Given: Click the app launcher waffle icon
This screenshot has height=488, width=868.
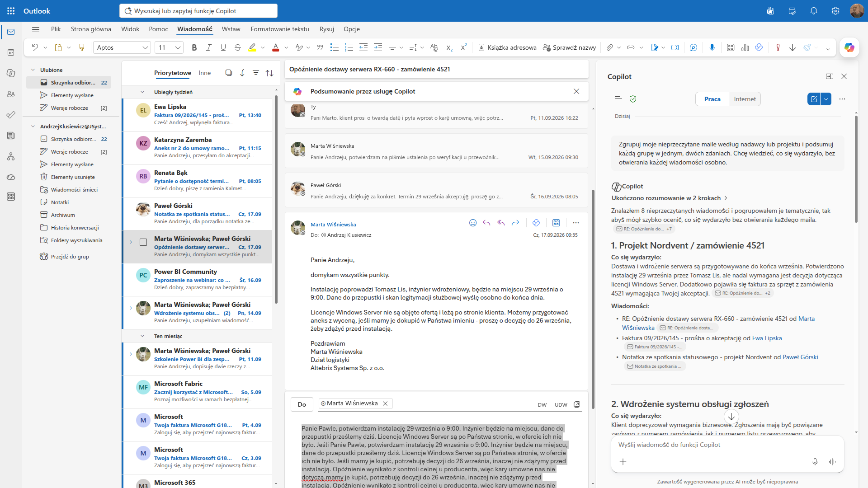Looking at the screenshot, I should (11, 11).
